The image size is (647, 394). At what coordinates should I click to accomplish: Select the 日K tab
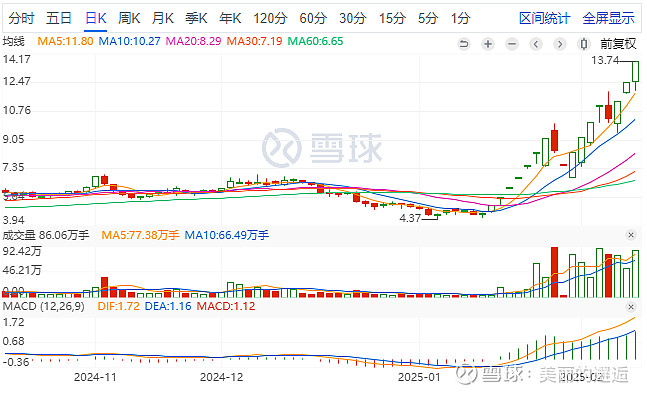coord(96,18)
